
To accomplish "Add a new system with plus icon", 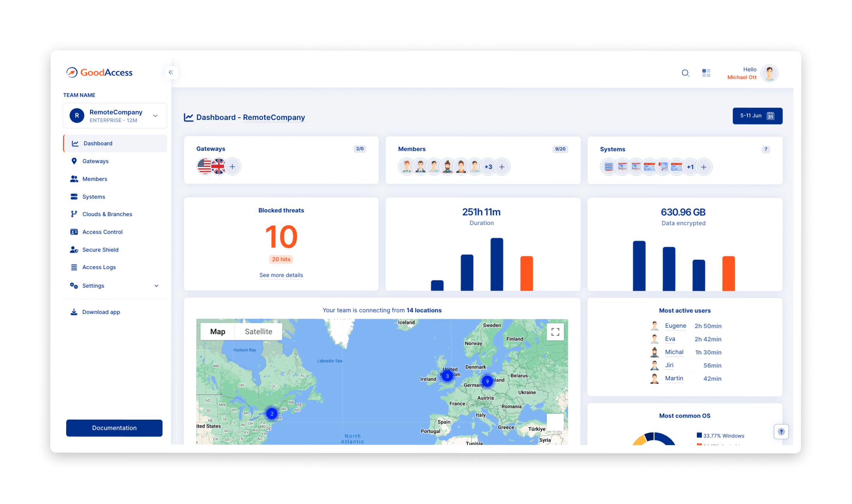I will coord(704,167).
